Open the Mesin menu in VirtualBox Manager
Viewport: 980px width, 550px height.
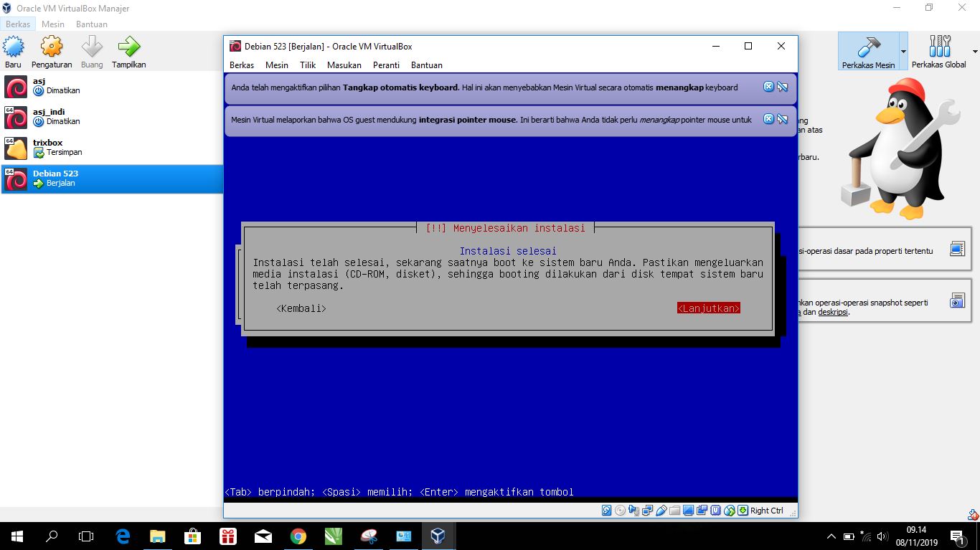(x=53, y=24)
